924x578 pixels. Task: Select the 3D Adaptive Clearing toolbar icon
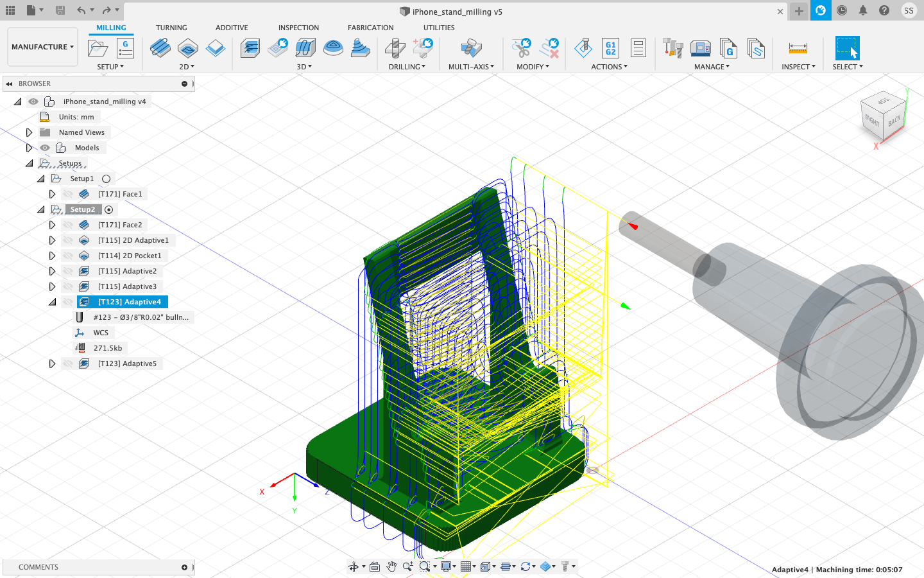[250, 48]
